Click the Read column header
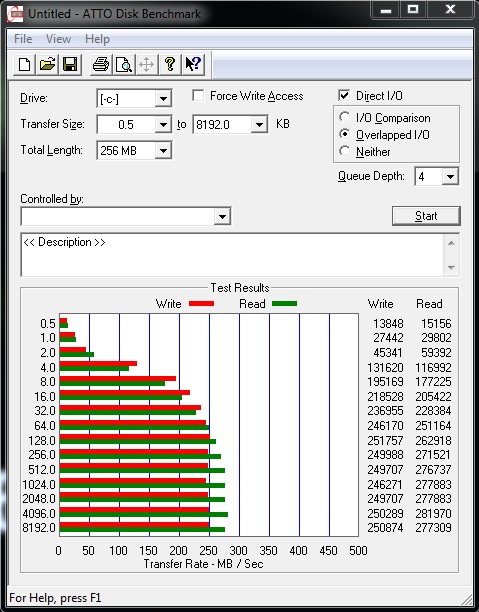Viewport: 479px width, 612px height. click(429, 304)
